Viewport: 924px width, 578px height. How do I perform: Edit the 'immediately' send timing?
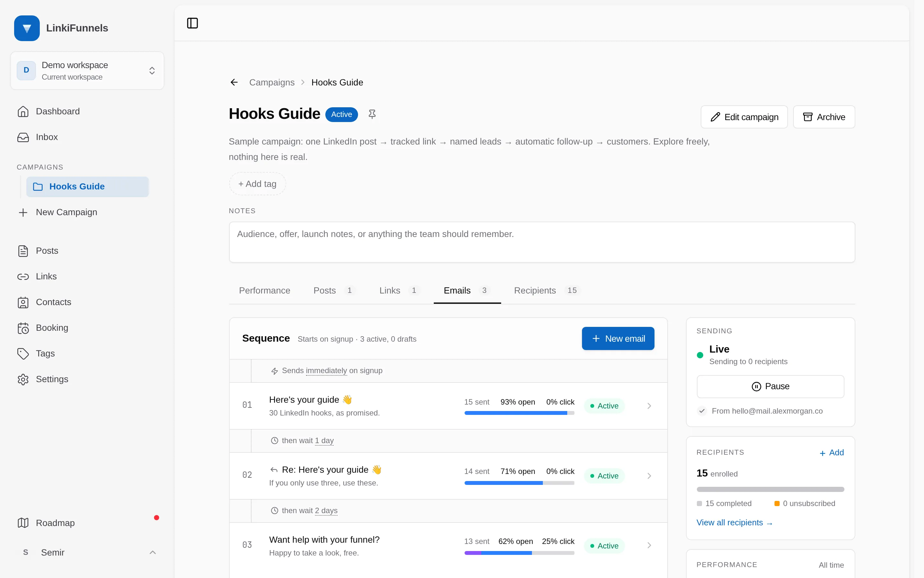pos(326,371)
